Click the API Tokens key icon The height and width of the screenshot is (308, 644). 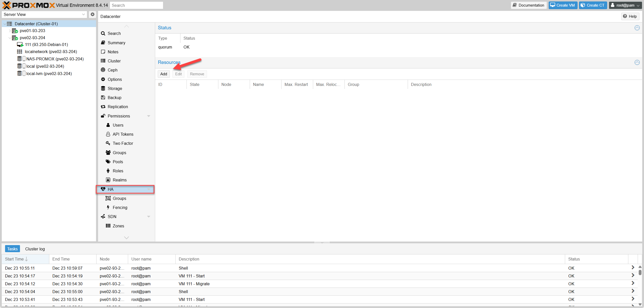click(108, 134)
